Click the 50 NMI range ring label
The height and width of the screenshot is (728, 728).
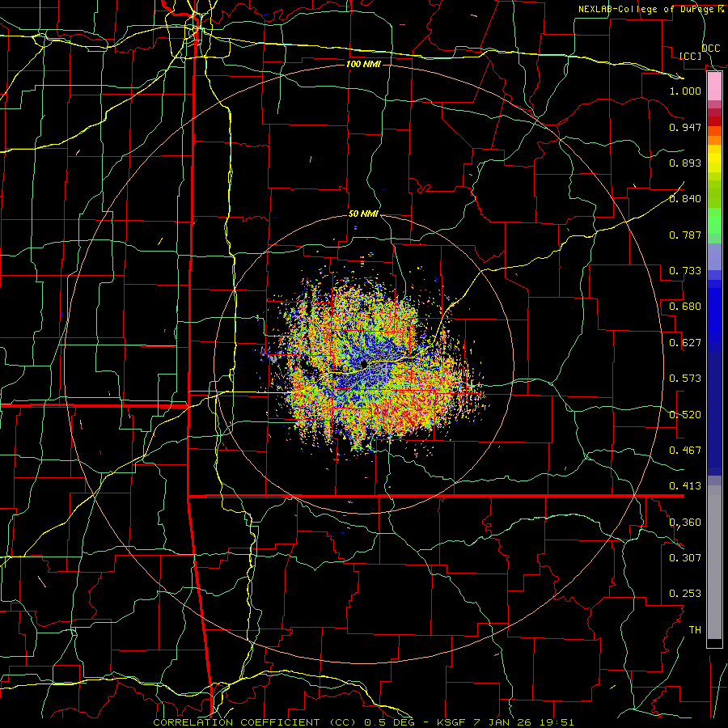[x=363, y=214]
